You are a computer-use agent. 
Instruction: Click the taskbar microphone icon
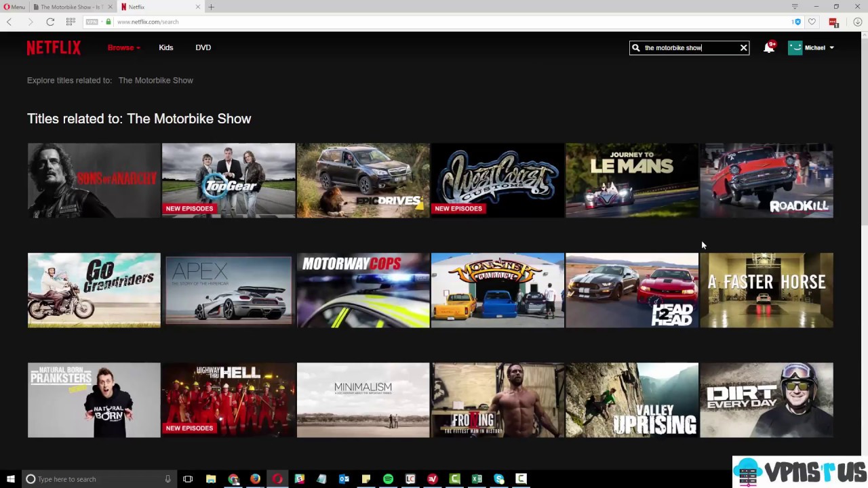[x=167, y=479]
